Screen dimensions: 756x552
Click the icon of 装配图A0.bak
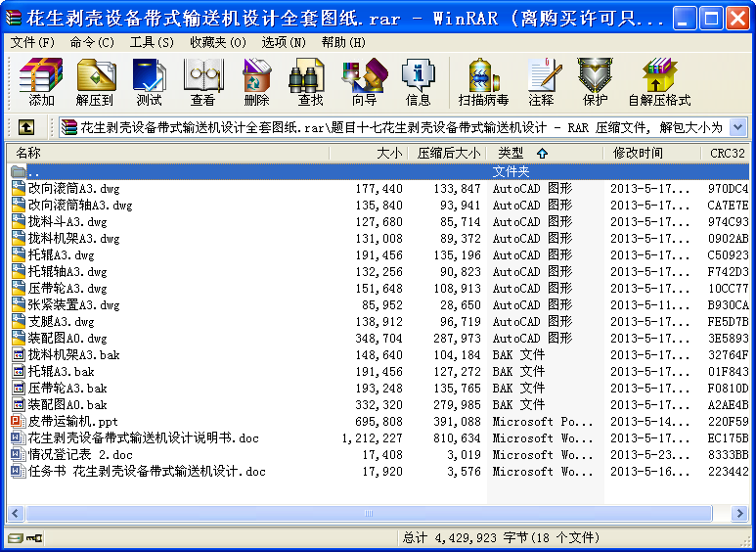[19, 404]
